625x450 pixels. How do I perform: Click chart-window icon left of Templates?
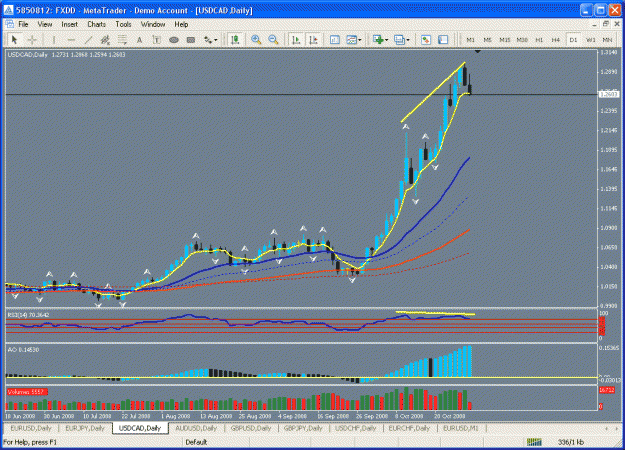tap(335, 40)
